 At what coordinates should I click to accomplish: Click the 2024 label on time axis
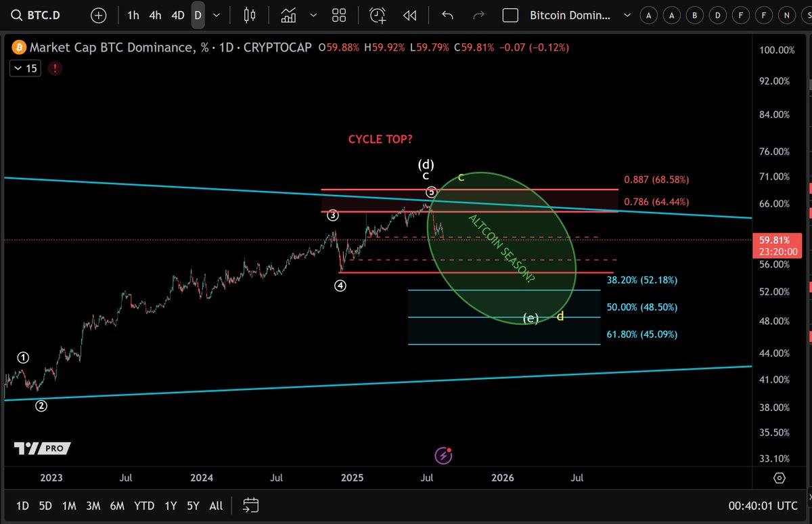pyautogui.click(x=202, y=478)
